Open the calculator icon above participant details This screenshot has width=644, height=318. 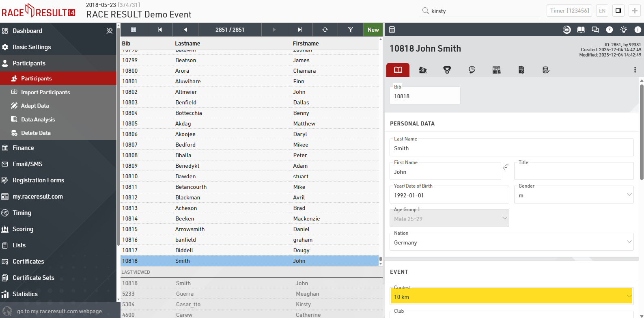coord(392,30)
